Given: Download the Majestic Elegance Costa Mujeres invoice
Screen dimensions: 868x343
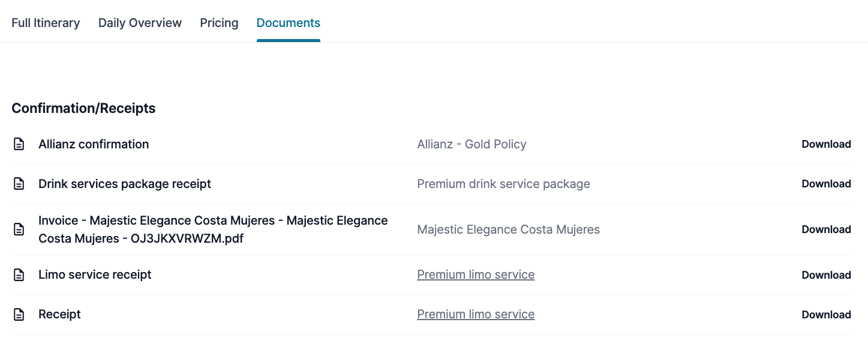Looking at the screenshot, I should click(x=826, y=229).
